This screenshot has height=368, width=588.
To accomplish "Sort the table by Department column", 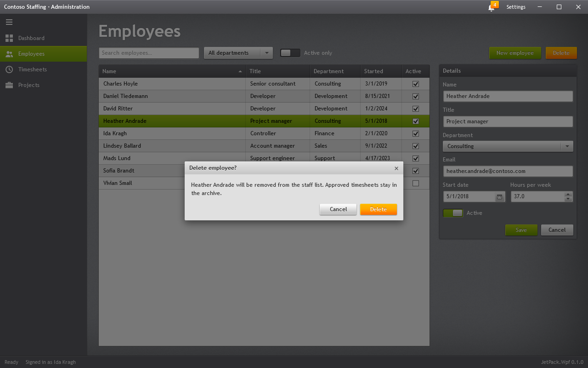I will [335, 71].
